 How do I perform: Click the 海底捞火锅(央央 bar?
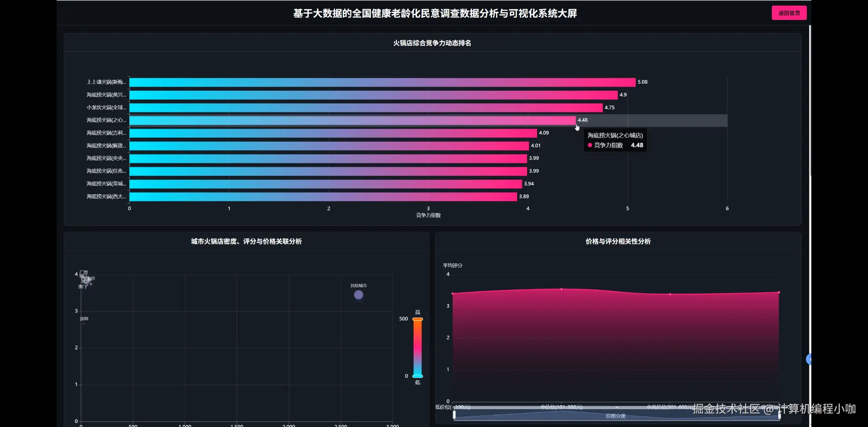click(x=328, y=158)
